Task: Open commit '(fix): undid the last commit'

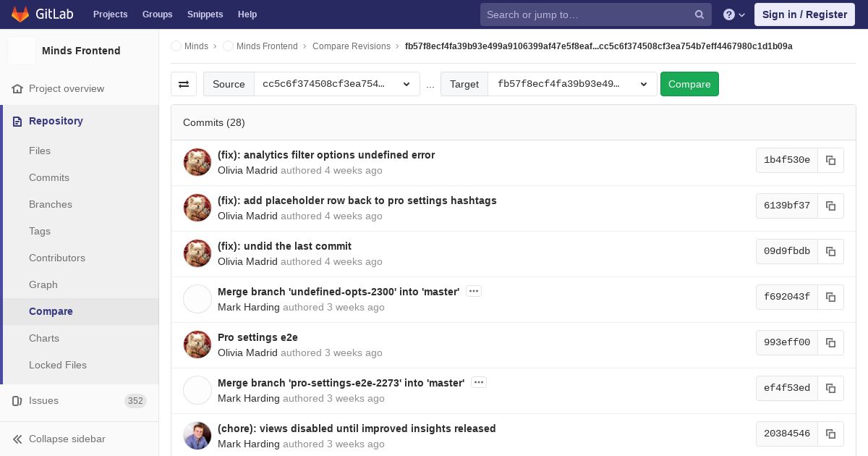Action: (x=284, y=246)
